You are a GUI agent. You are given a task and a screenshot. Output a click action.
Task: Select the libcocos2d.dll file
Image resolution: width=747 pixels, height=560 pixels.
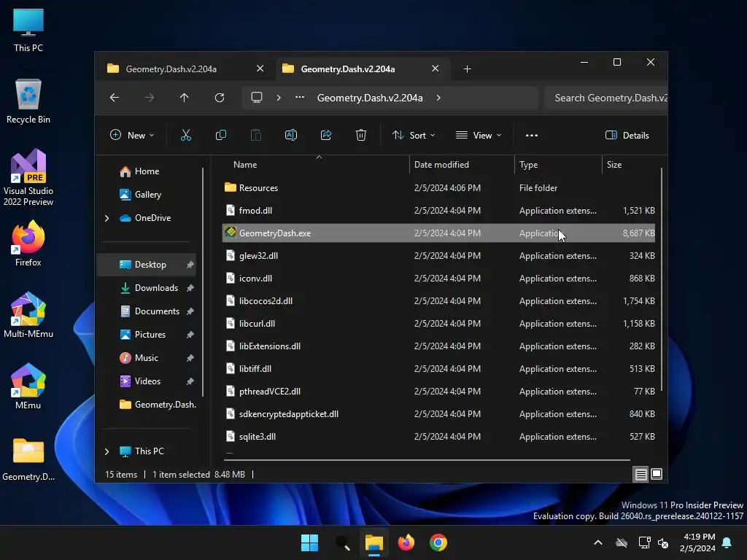[438, 301]
